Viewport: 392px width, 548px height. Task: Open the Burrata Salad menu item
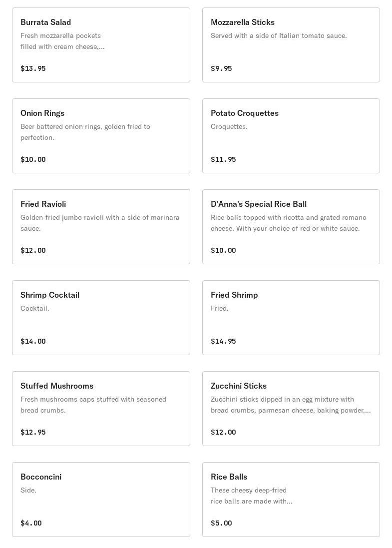[x=101, y=45]
